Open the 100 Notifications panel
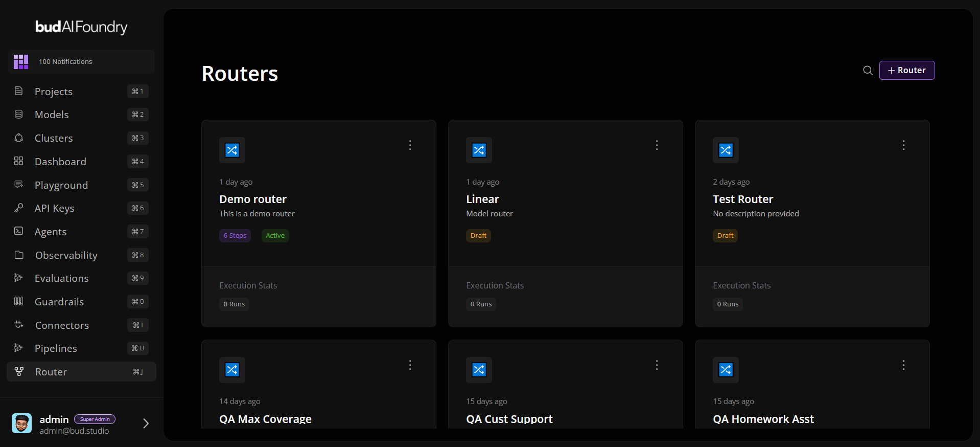Viewport: 980px width, 447px height. point(81,61)
